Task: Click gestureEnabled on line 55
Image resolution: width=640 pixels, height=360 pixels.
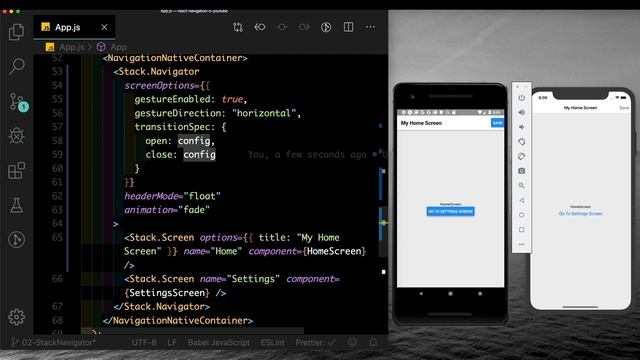Action: tap(172, 99)
